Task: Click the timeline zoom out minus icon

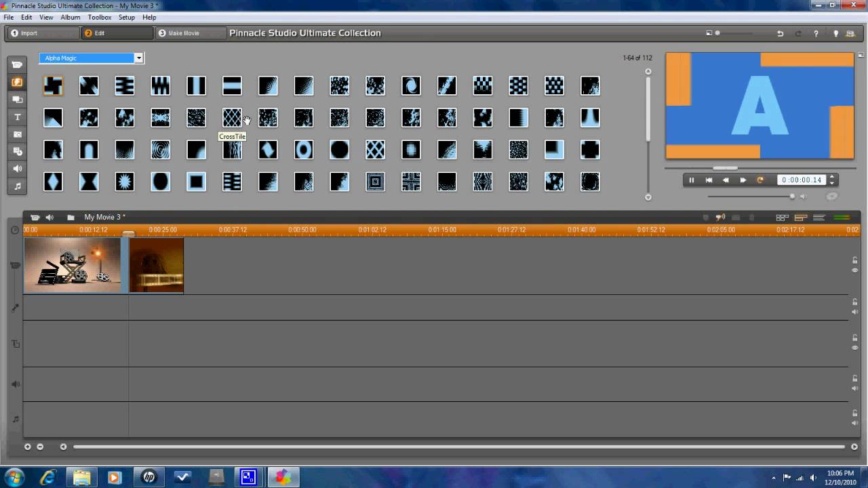Action: [40, 447]
